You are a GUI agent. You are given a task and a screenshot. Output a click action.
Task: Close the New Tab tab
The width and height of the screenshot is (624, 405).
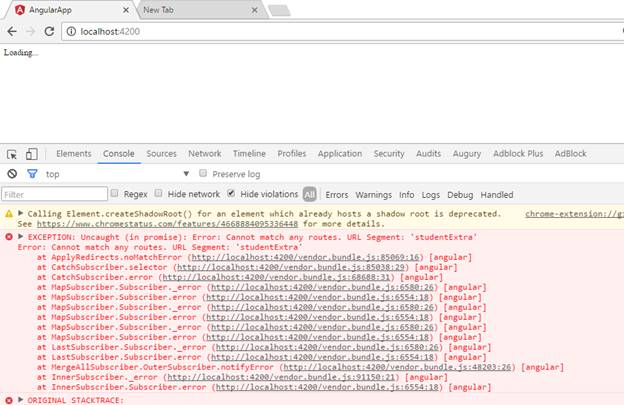click(255, 10)
